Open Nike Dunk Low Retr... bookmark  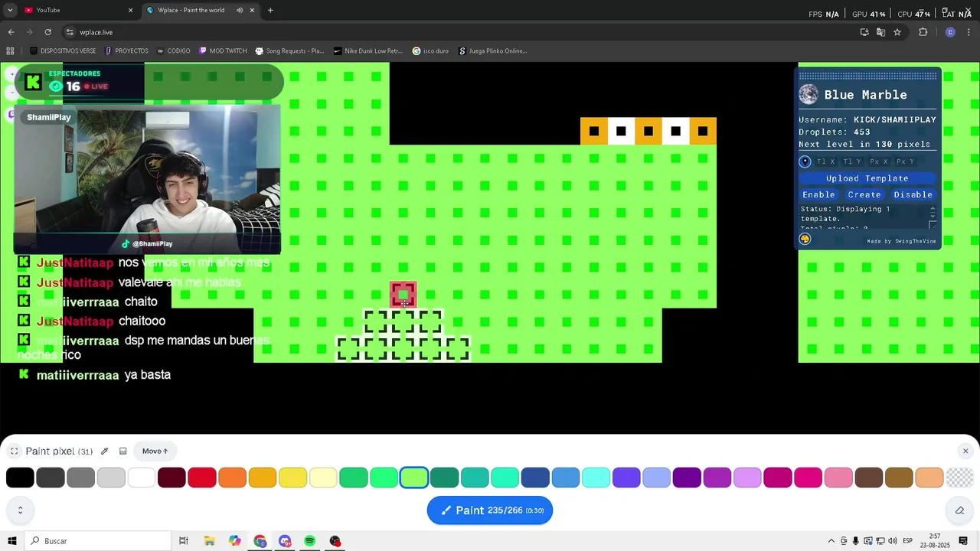coord(368,51)
